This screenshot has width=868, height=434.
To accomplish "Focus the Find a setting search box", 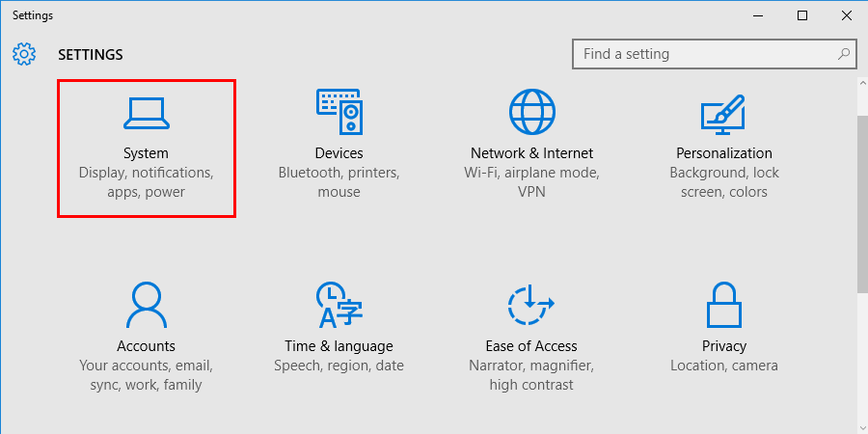I will pyautogui.click(x=704, y=54).
